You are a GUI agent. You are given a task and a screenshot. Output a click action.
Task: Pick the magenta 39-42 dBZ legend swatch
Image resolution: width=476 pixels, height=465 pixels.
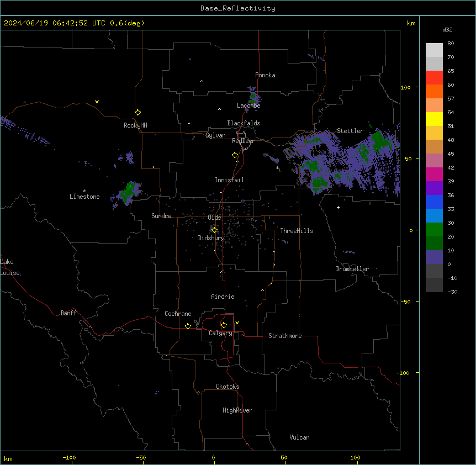434,174
